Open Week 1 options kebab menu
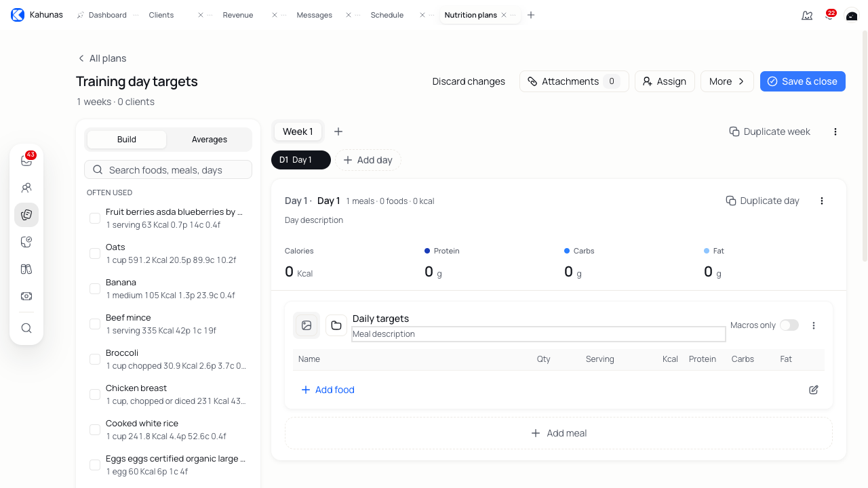This screenshot has width=868, height=488. (835, 131)
